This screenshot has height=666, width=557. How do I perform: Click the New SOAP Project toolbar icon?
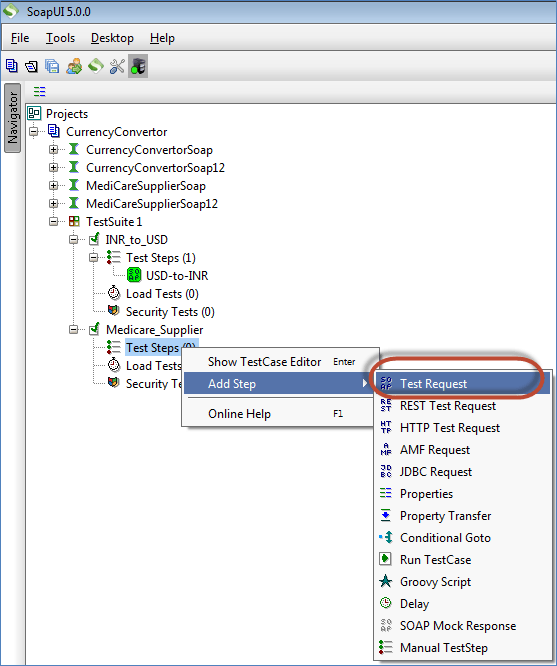(x=11, y=66)
